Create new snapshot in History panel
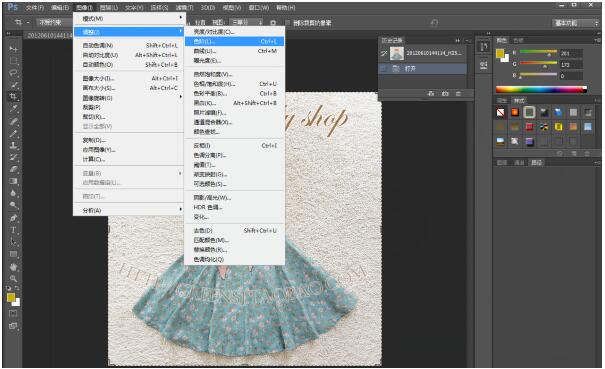605x369 pixels. point(445,94)
